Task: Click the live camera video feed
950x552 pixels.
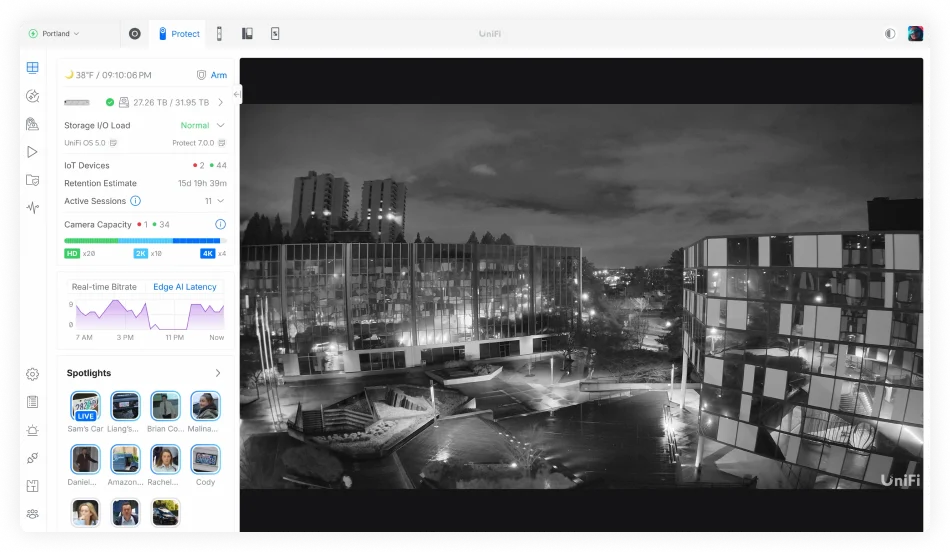Action: tap(581, 296)
